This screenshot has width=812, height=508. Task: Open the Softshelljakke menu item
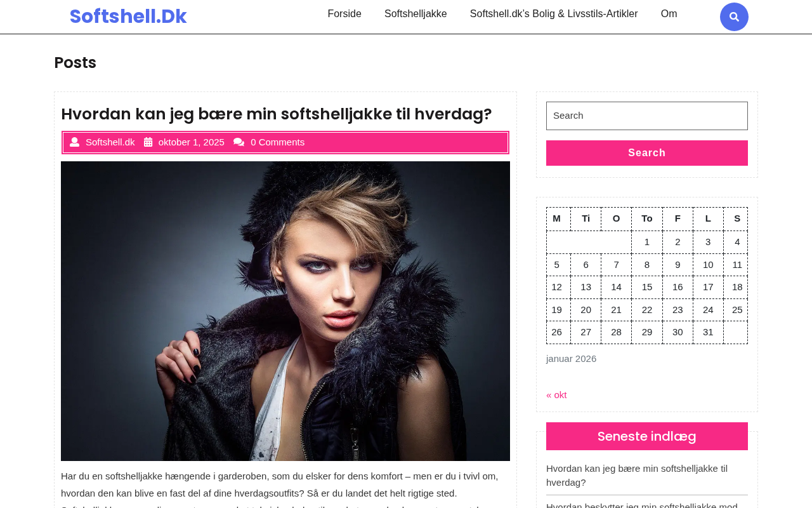click(416, 14)
